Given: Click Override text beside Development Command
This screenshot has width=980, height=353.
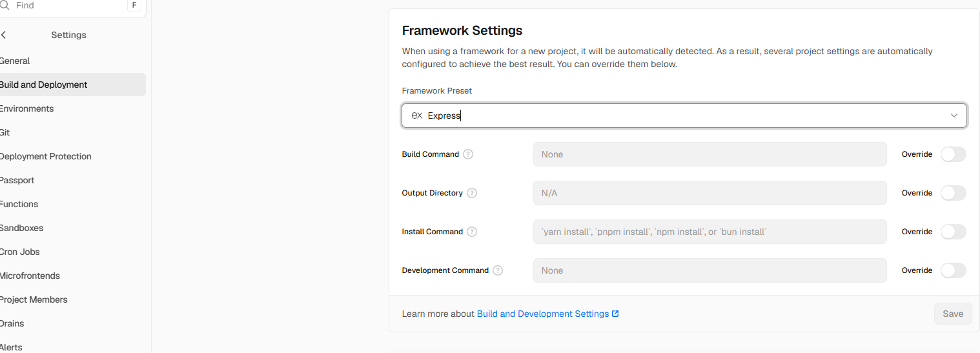Looking at the screenshot, I should pyautogui.click(x=917, y=270).
